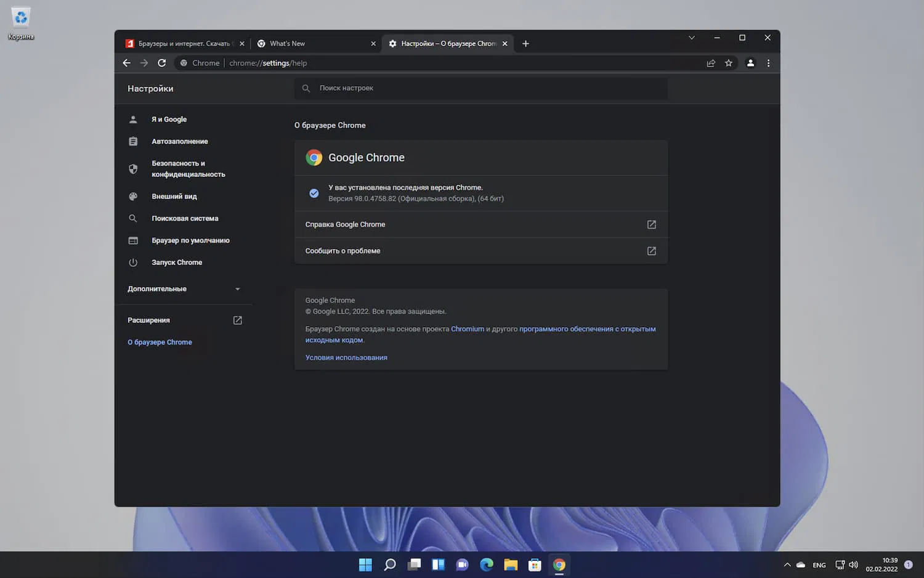
Task: Open Условия использования link
Action: pos(346,357)
